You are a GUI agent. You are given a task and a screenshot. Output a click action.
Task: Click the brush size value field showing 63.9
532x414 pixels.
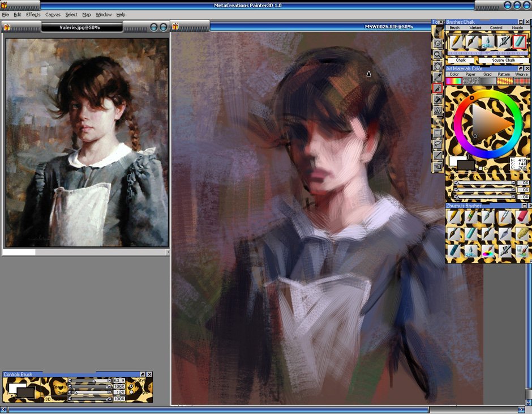[119, 381]
